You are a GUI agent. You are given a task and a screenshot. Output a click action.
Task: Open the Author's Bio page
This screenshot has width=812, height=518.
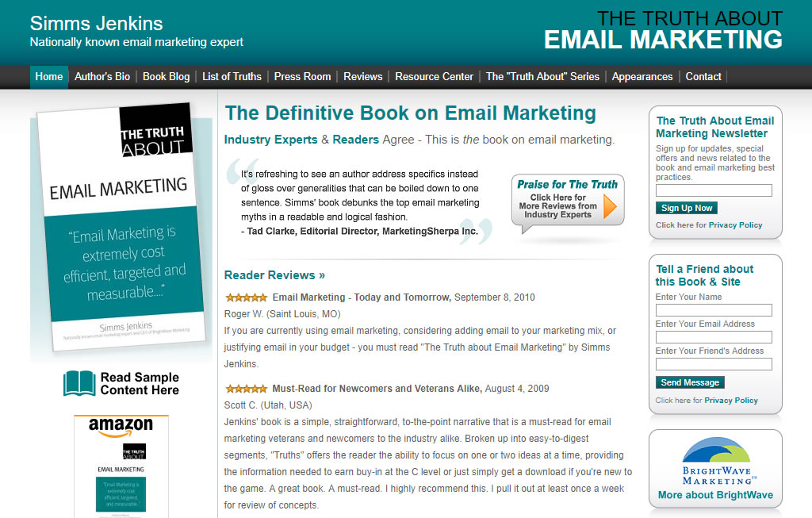pos(102,77)
